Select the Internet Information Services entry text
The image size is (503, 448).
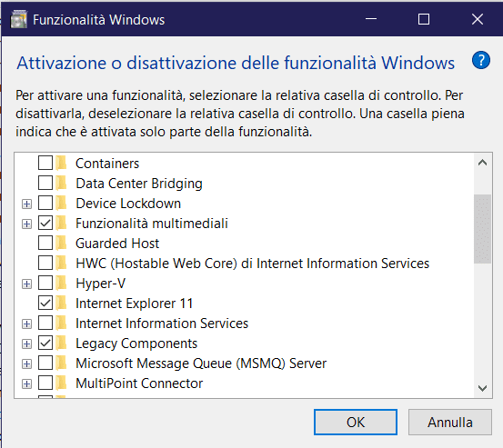(162, 323)
